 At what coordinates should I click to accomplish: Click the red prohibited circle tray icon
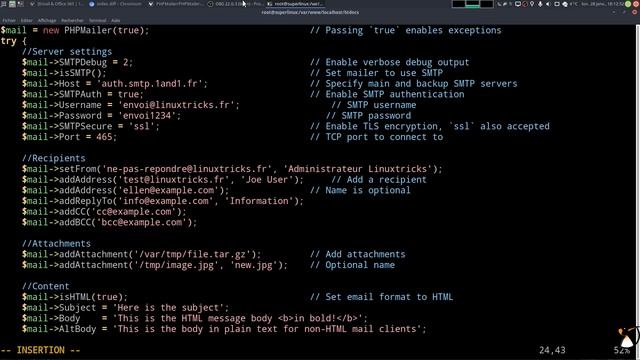pyautogui.click(x=525, y=4)
